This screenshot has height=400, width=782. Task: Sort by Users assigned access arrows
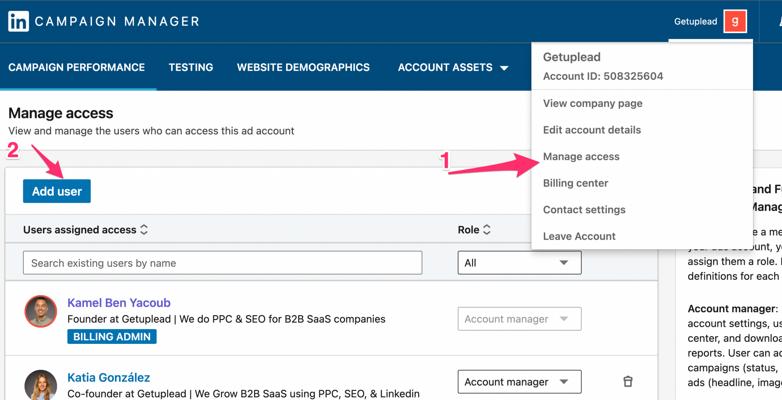click(x=144, y=230)
